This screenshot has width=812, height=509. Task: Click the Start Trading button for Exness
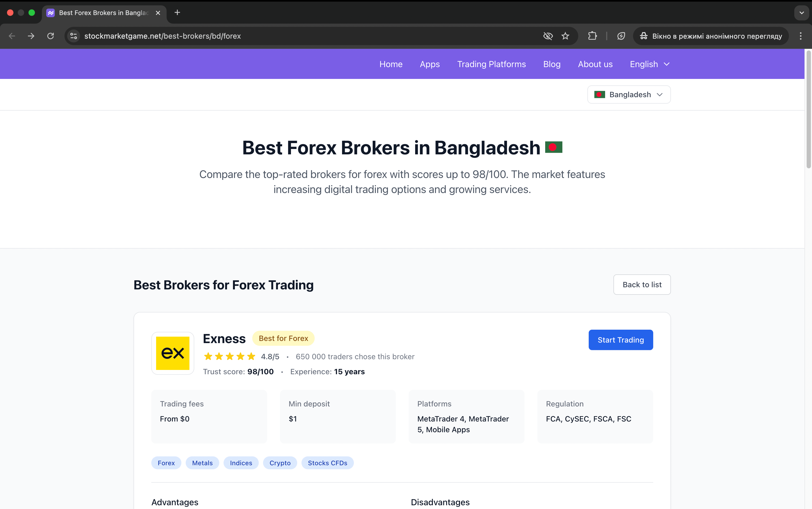tap(621, 340)
